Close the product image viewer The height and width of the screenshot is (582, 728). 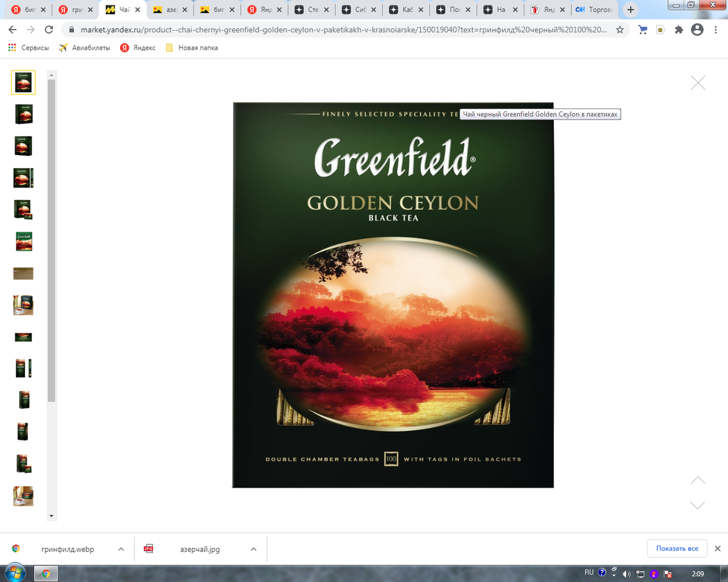tap(698, 83)
